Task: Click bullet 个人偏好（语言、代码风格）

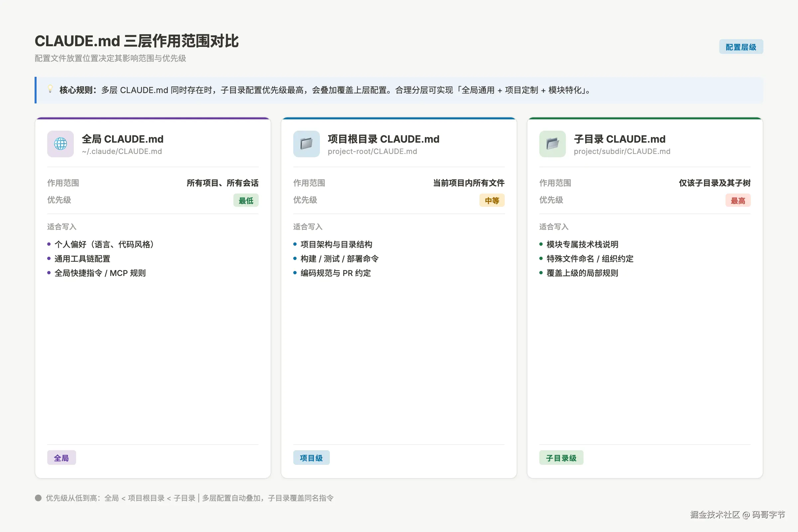Action: (104, 244)
